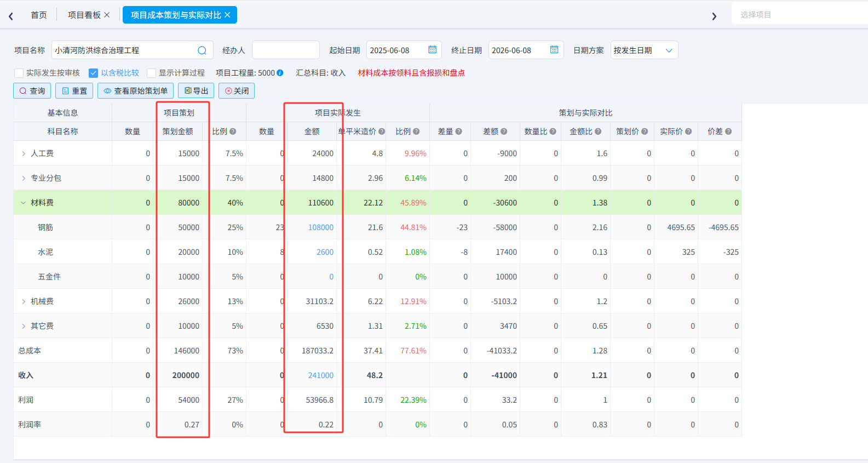
Task: Close the 项目成本策划与实际对比 tab with its X
Action: pos(227,15)
